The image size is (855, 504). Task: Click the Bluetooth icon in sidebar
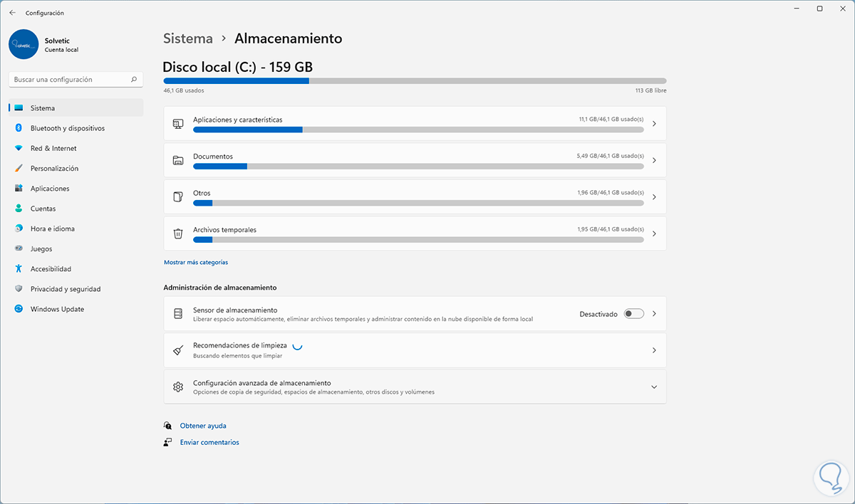[x=19, y=128]
